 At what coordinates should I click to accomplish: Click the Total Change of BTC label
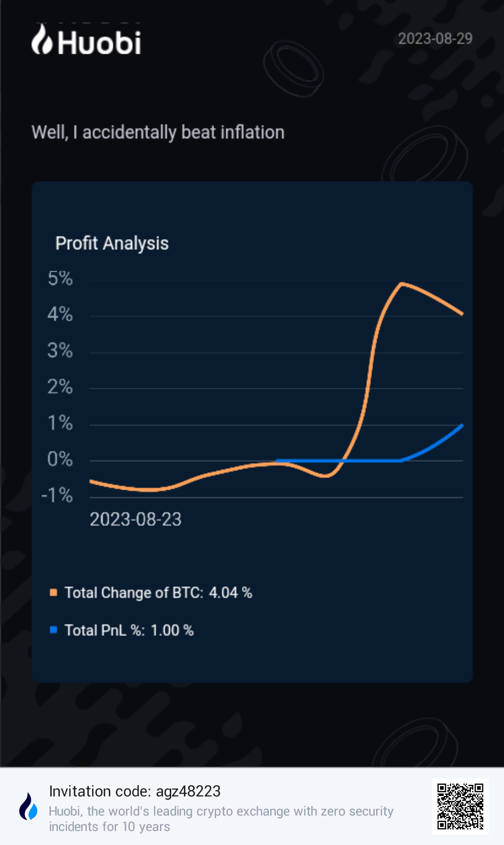(x=134, y=592)
